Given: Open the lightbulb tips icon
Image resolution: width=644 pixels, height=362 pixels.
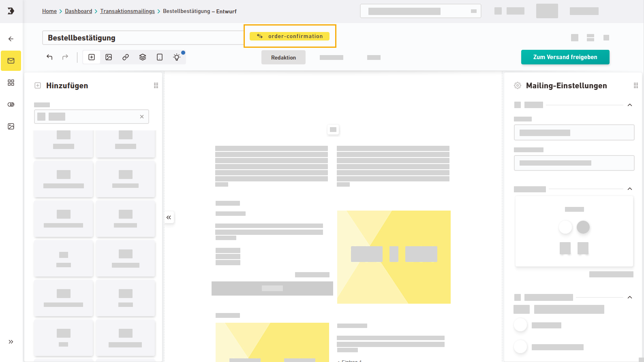Looking at the screenshot, I should tap(177, 57).
